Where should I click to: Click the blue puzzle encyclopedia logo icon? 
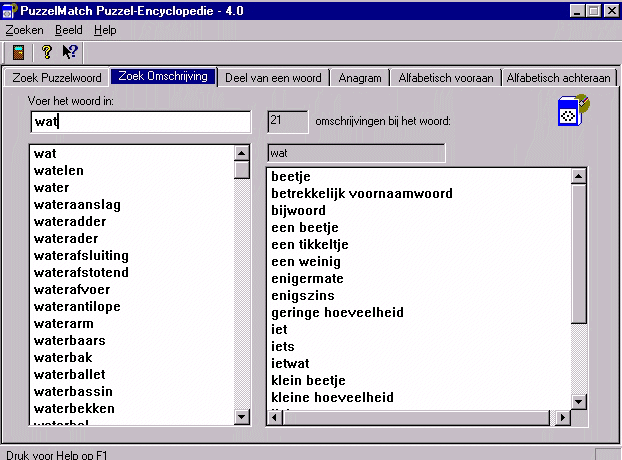tap(573, 110)
